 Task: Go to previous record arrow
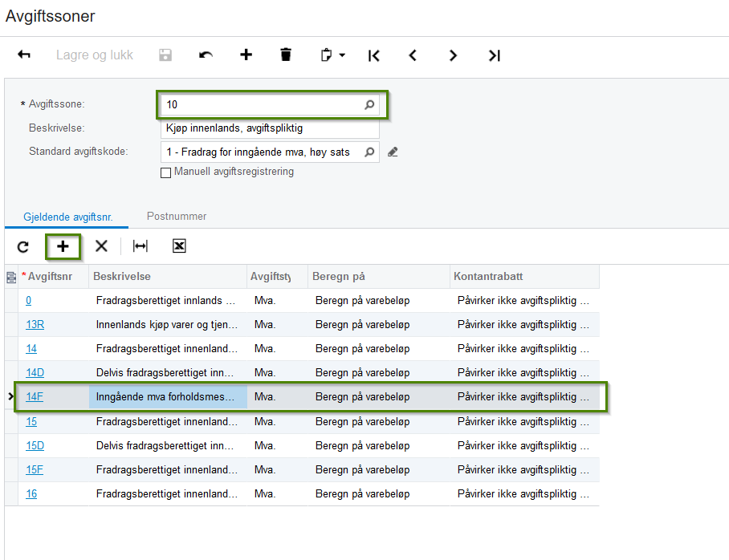coord(413,55)
